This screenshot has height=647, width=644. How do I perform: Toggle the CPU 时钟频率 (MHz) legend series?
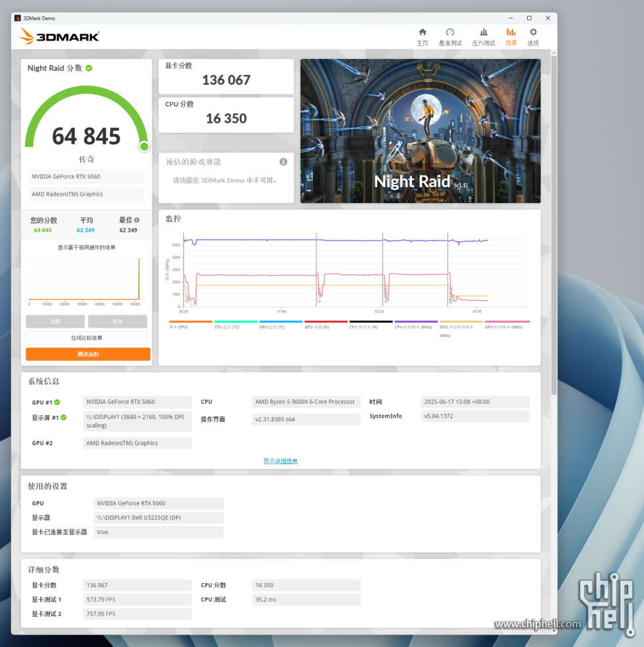(416, 324)
